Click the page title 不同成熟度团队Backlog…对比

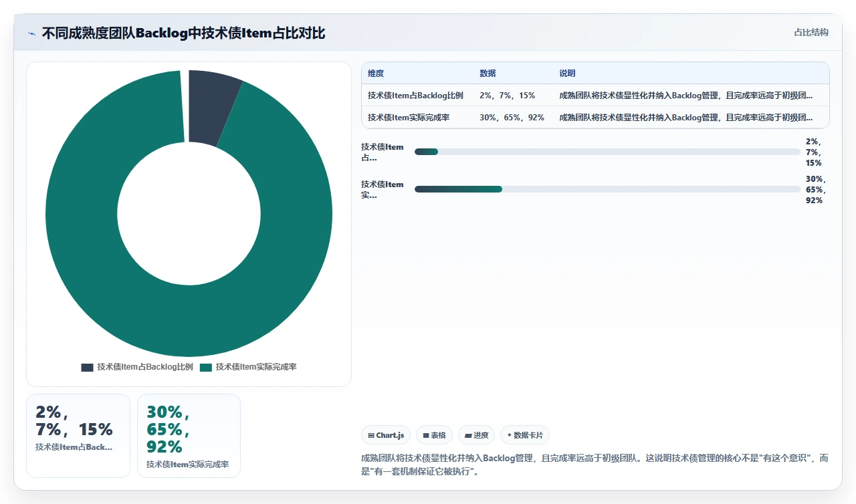pyautogui.click(x=183, y=33)
